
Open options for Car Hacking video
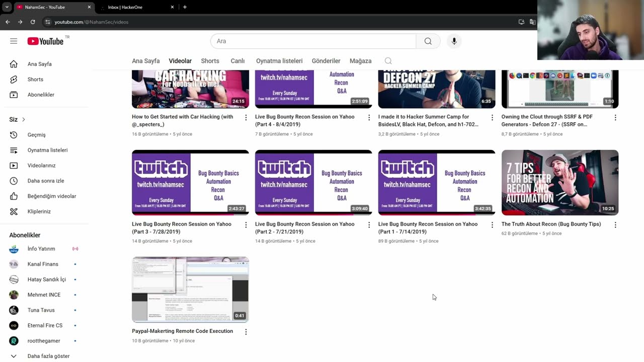click(246, 117)
